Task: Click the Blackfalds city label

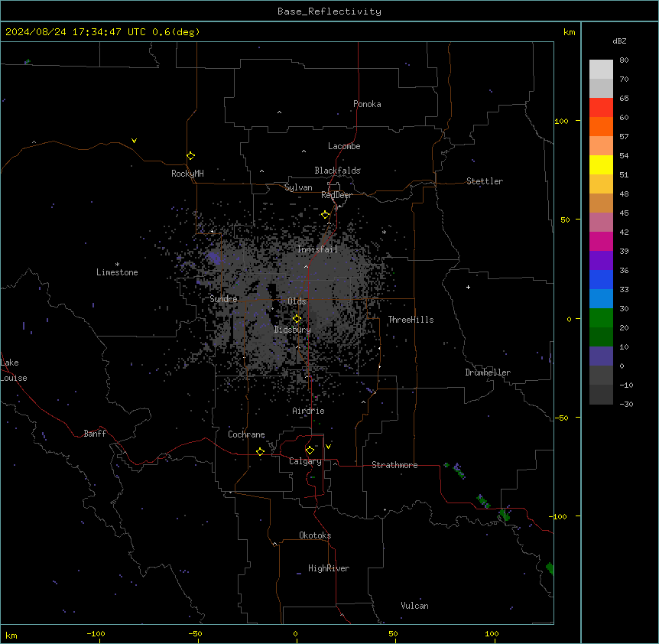Action: point(337,171)
